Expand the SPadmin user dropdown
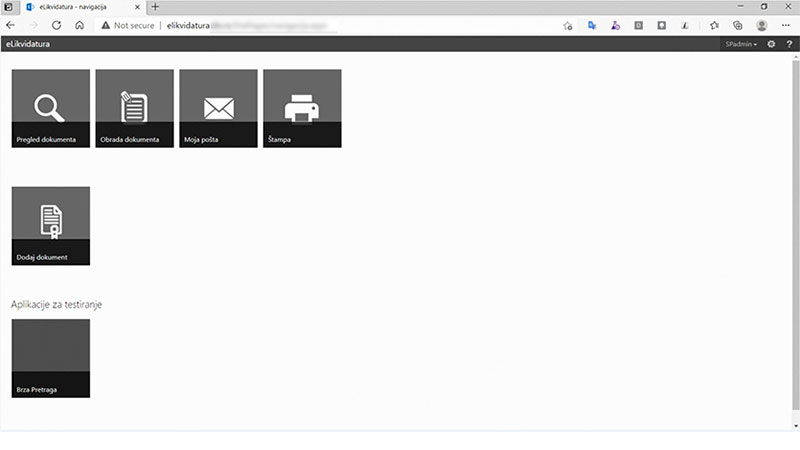 [741, 44]
